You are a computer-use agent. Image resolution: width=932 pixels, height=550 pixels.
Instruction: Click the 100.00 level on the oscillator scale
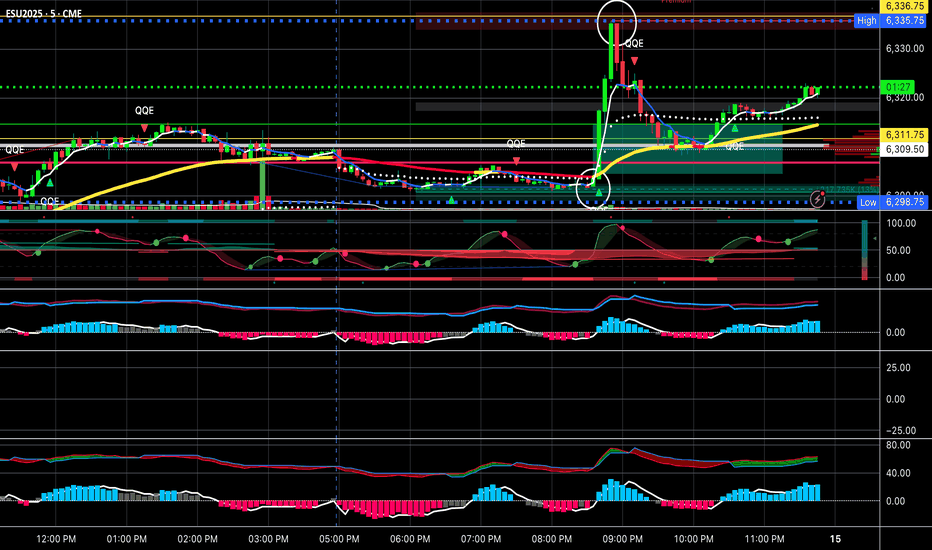(x=900, y=223)
